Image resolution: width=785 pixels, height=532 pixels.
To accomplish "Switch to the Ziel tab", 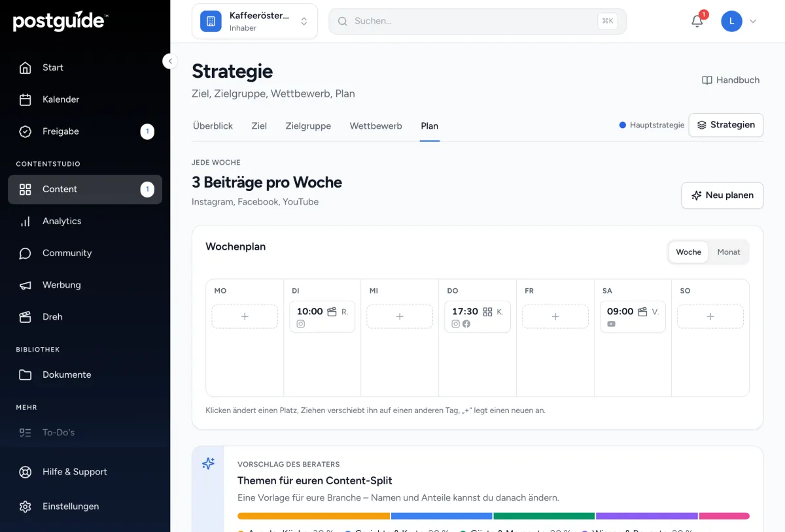I will tap(259, 126).
